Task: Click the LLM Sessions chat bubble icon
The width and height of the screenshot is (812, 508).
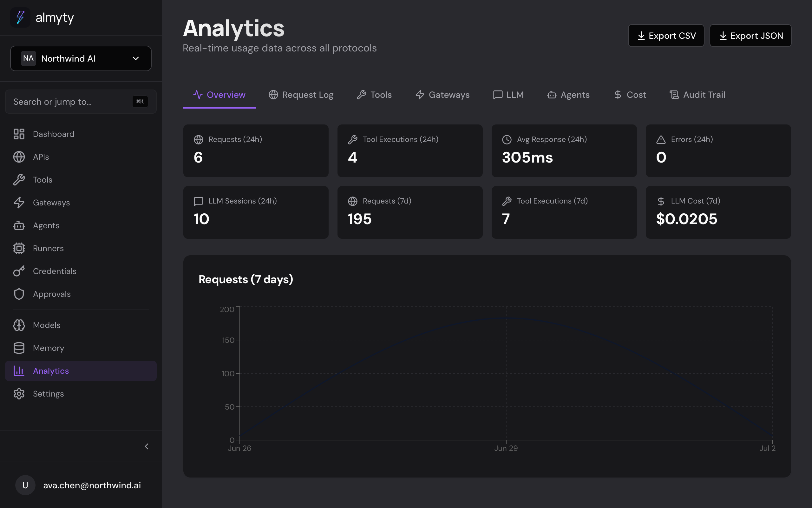Action: click(x=199, y=201)
